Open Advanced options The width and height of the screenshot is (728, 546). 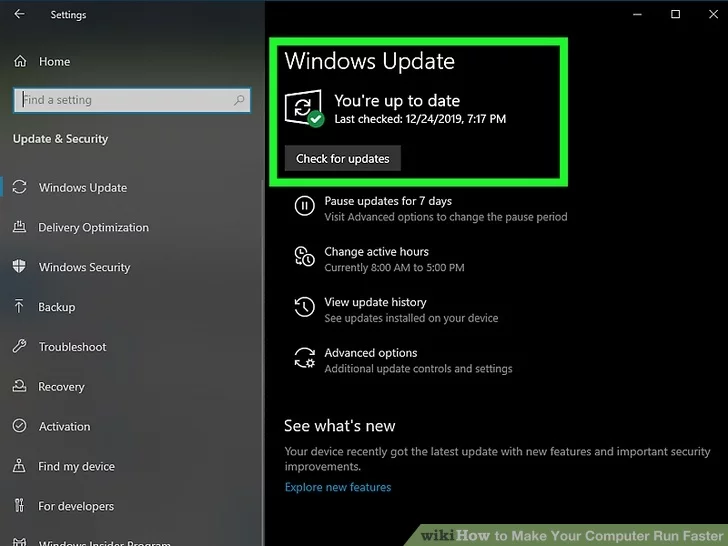point(370,353)
